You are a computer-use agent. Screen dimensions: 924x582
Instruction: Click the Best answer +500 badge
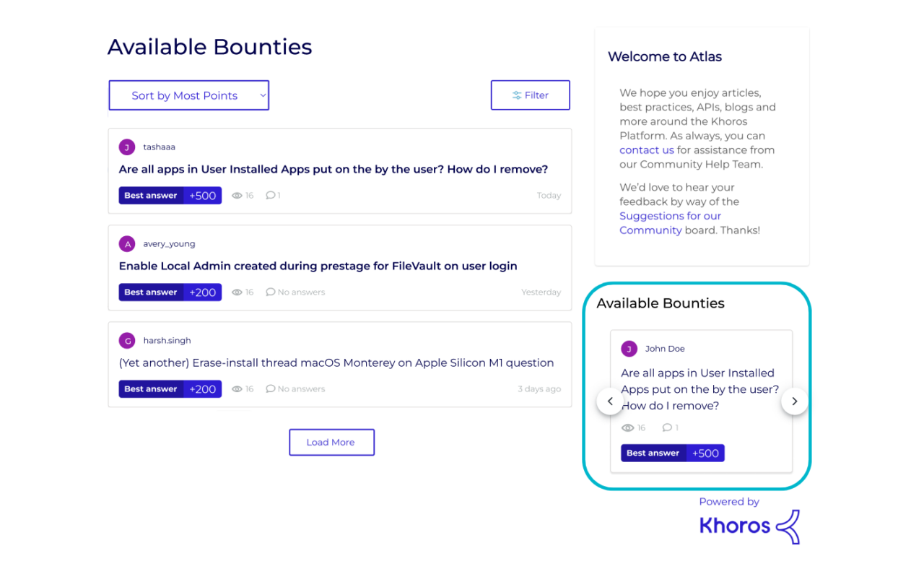[170, 195]
